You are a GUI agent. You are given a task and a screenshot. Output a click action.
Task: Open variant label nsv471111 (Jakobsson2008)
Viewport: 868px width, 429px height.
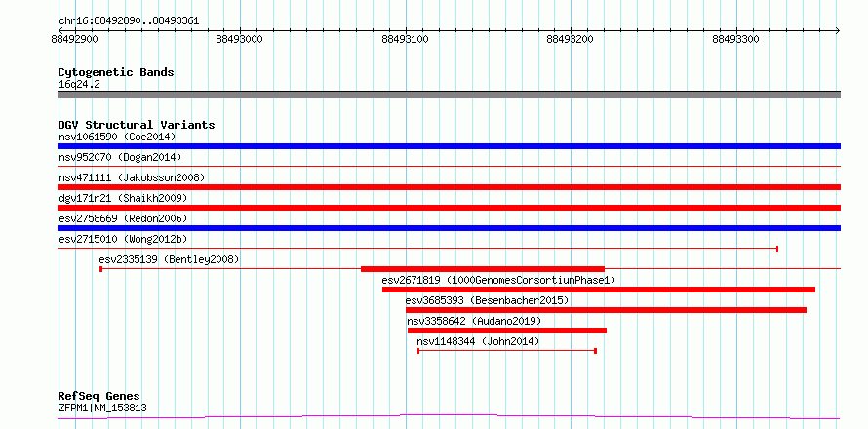click(132, 177)
